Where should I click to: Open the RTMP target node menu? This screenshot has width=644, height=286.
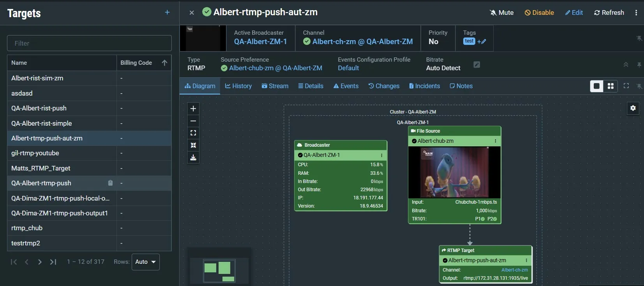[x=526, y=260]
